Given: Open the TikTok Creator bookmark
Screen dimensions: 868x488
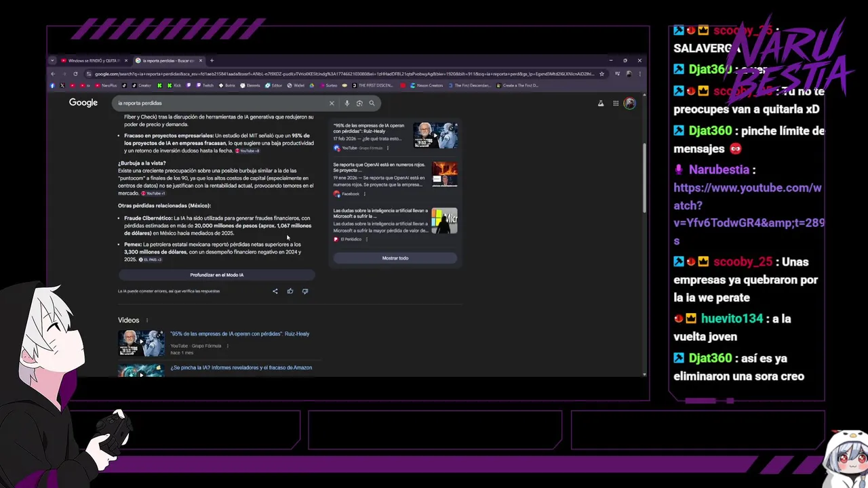Looking at the screenshot, I should point(141,85).
